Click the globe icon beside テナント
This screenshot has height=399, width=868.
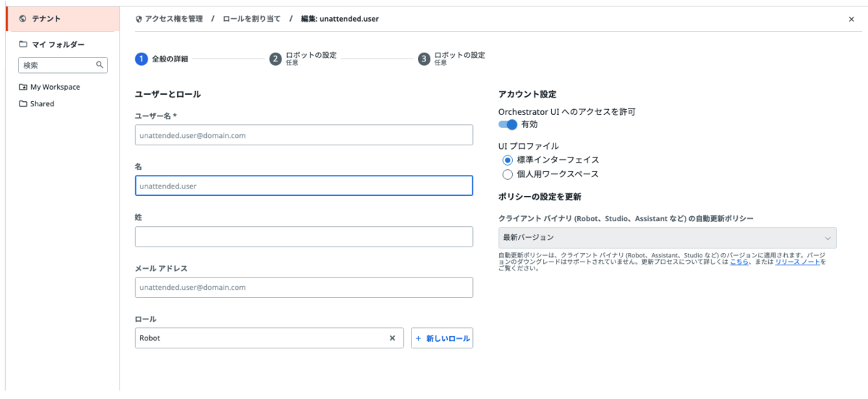click(x=23, y=19)
